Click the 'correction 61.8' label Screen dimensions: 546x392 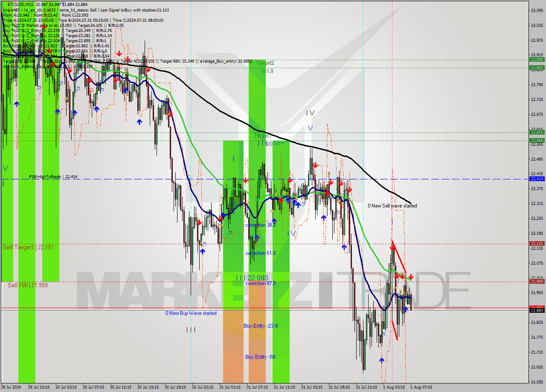260,253
